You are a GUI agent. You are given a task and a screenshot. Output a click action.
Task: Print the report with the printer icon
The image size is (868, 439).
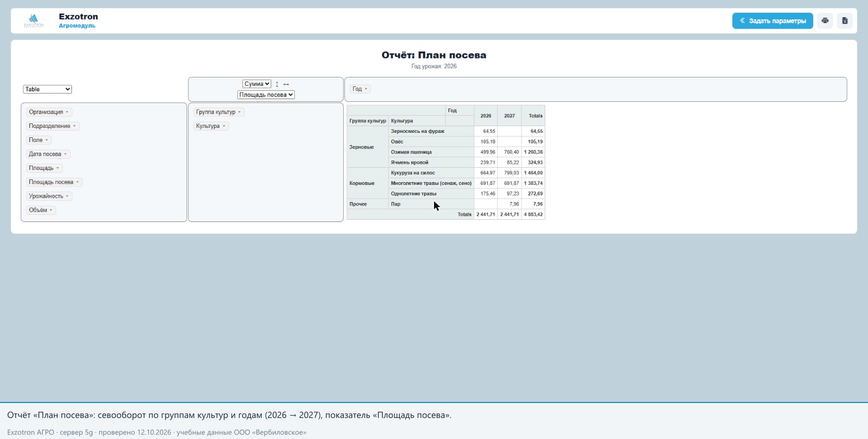pos(825,21)
